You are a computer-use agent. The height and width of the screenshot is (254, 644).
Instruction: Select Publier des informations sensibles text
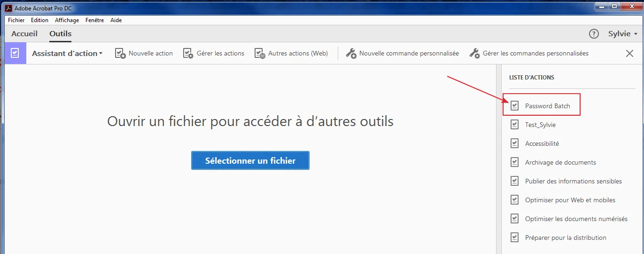574,181
